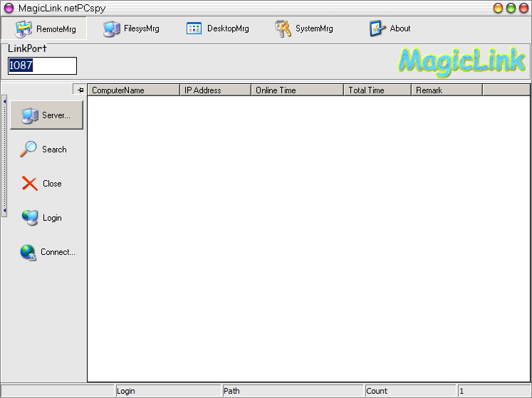Screen dimensions: 532x398
Task: Click the green window title button
Action: click(511, 8)
